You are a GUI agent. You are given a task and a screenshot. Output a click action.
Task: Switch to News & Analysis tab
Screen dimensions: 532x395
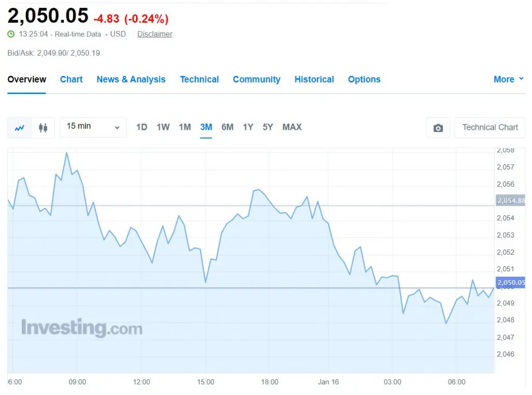tap(131, 80)
